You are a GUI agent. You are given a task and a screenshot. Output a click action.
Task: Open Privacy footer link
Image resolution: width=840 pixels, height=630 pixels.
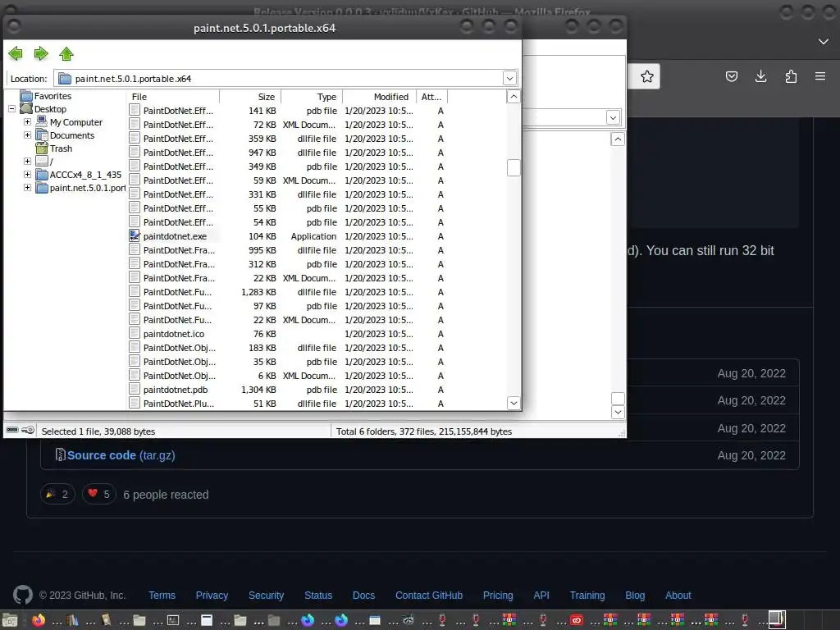coord(212,596)
